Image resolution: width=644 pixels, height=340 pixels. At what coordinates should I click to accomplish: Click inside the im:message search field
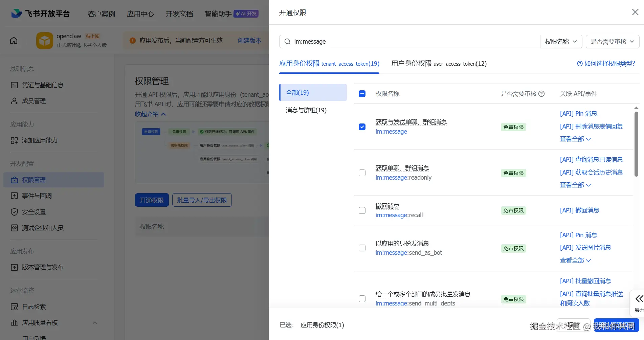pos(372,41)
